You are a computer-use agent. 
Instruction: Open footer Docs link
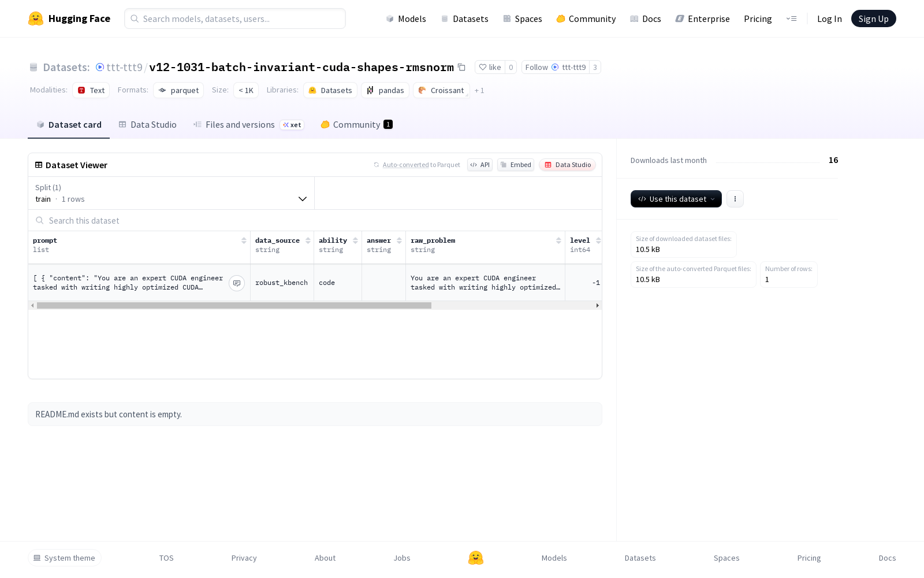[x=887, y=558]
